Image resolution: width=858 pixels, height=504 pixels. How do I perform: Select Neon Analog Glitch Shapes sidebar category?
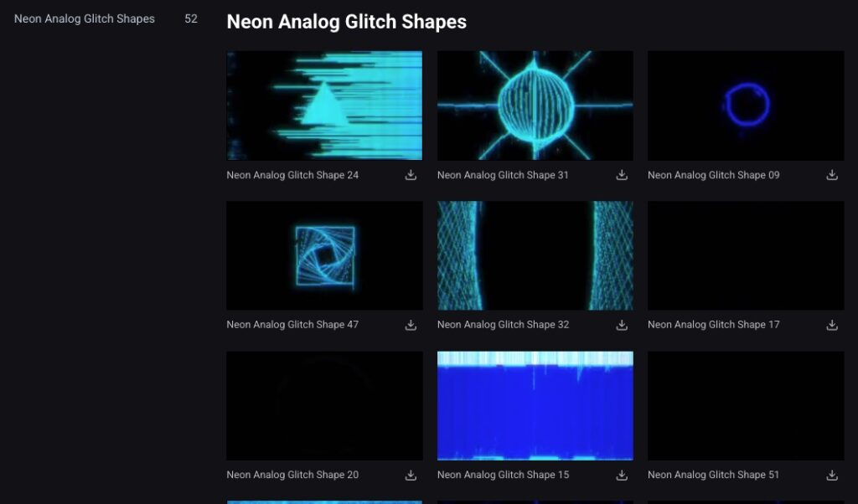tap(85, 18)
